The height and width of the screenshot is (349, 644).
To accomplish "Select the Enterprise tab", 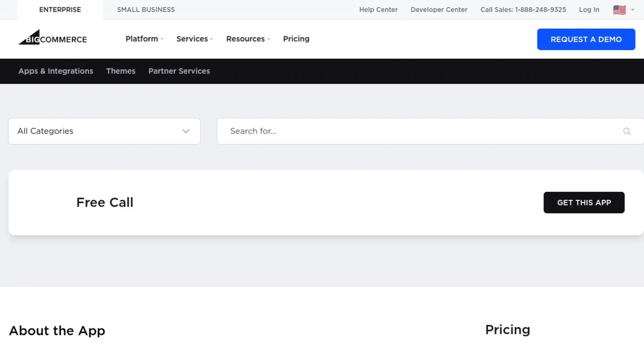I will (x=60, y=10).
